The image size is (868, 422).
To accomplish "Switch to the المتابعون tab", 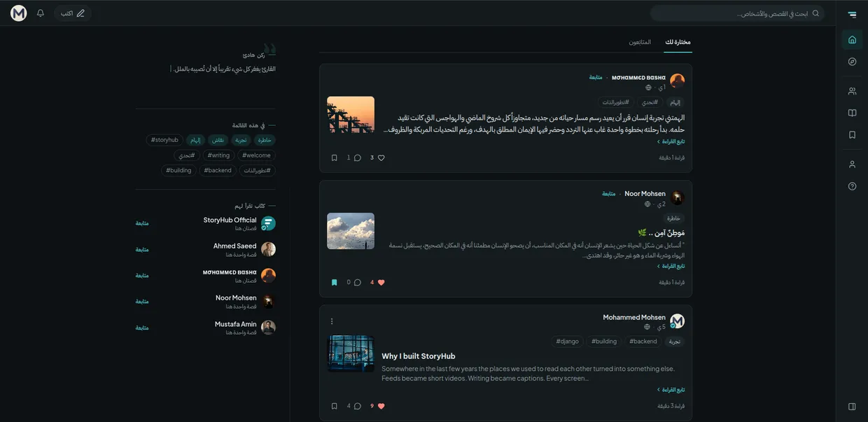I will click(640, 42).
